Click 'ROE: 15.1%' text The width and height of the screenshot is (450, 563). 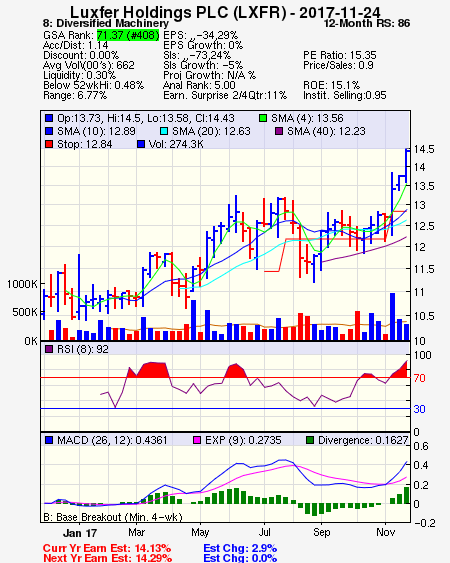click(x=331, y=85)
